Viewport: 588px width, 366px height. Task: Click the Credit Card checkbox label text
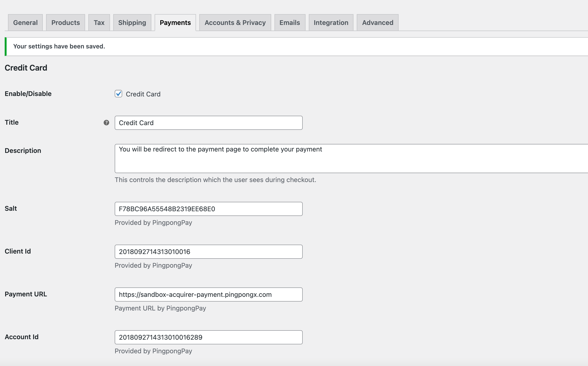143,94
